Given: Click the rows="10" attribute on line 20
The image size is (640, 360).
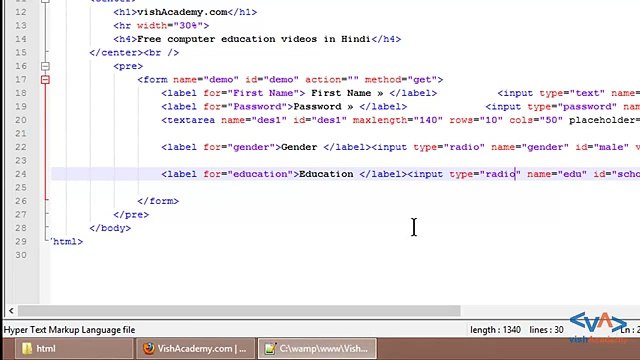Looking at the screenshot, I should [x=476, y=120].
